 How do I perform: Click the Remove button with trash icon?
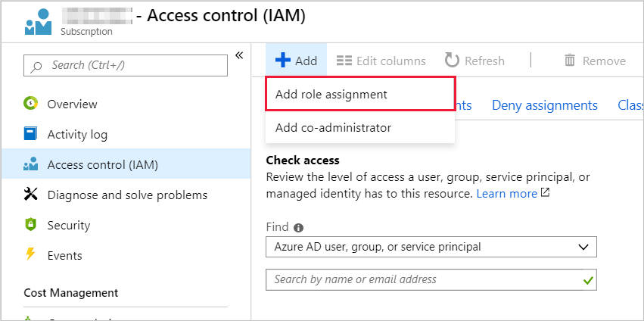595,61
